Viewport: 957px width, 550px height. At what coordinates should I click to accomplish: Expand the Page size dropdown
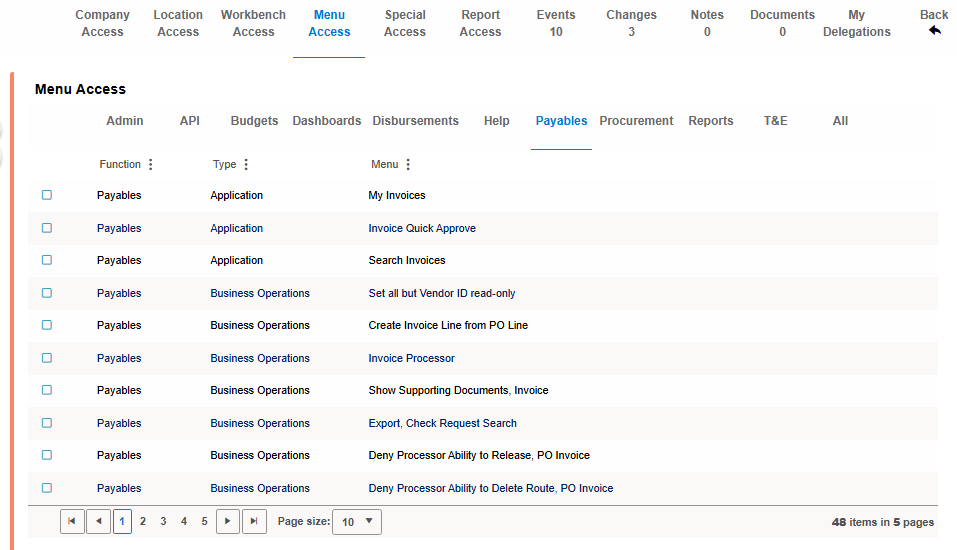point(357,521)
